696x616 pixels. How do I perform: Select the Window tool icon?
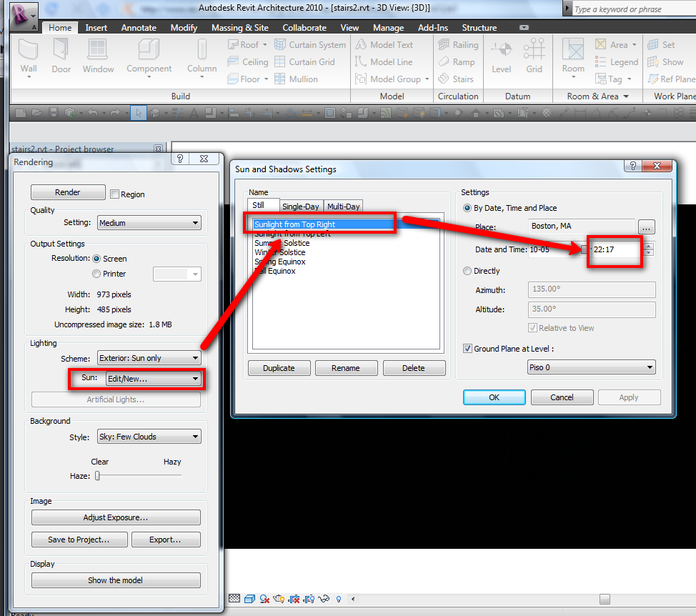point(98,49)
